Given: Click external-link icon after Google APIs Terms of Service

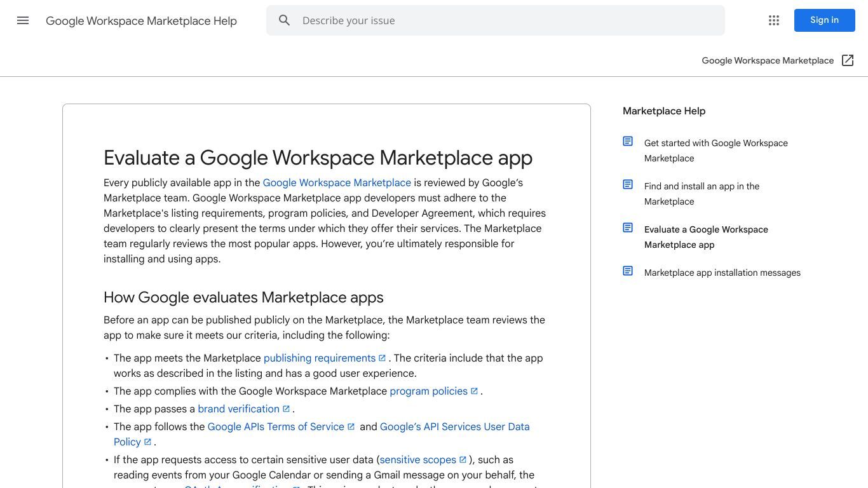Looking at the screenshot, I should tap(351, 426).
